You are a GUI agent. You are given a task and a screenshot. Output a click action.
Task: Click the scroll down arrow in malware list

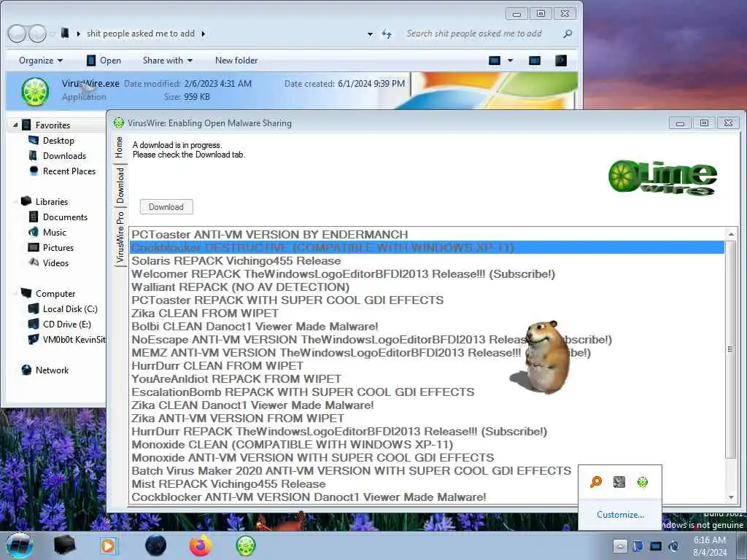pos(731,497)
